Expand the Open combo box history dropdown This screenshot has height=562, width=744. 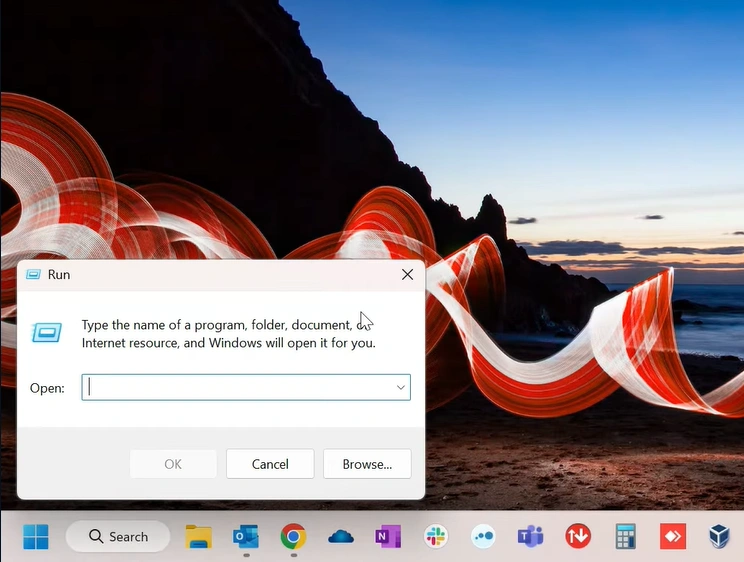tap(401, 387)
